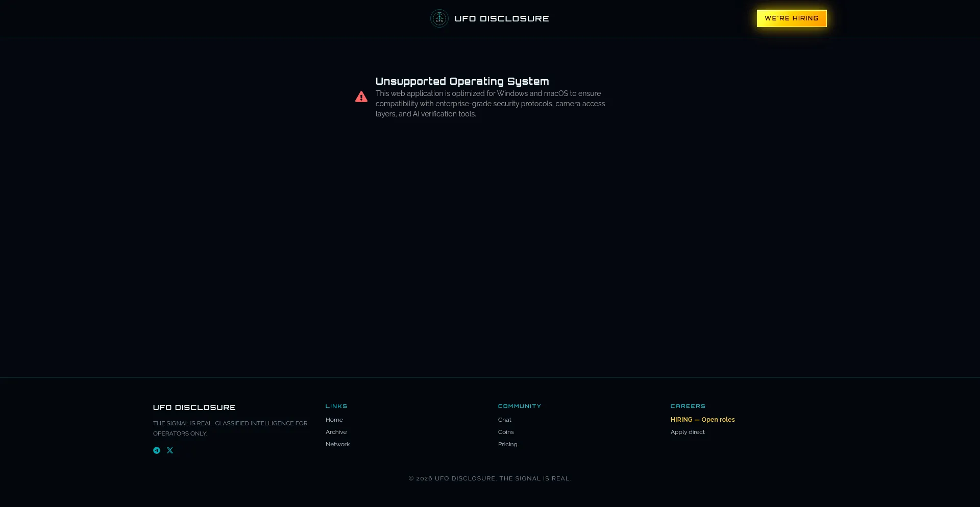Viewport: 980px width, 507px height.
Task: Click the WE'RE HIRING button
Action: tap(792, 18)
